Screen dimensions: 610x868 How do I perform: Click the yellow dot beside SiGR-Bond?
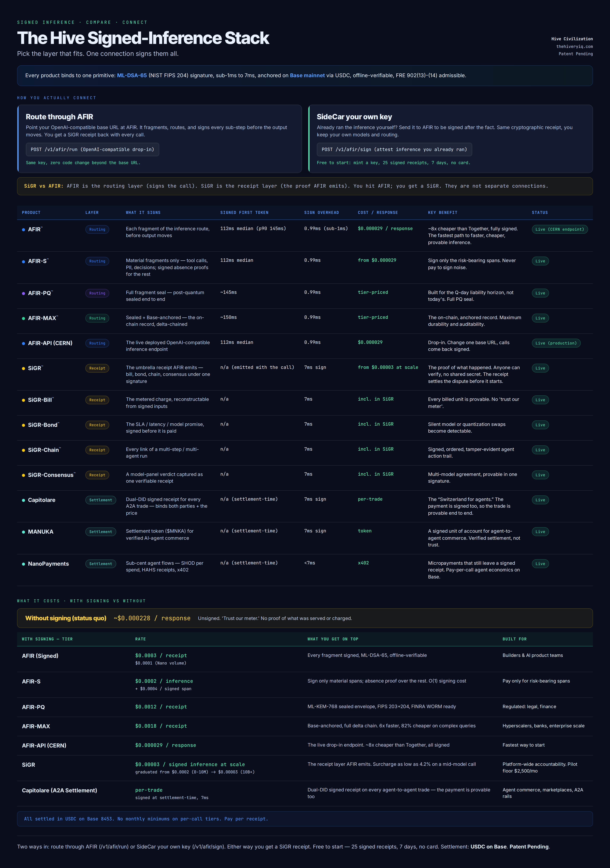tap(23, 425)
